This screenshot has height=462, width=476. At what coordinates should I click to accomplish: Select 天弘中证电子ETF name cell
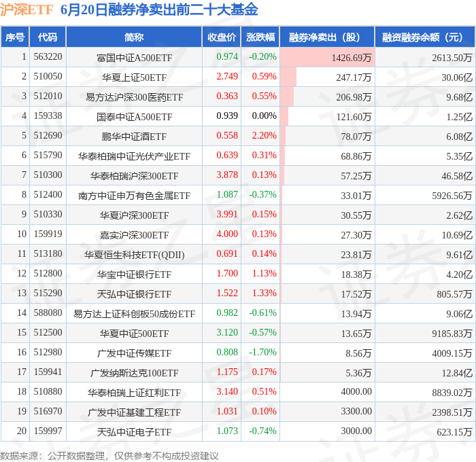click(x=134, y=432)
